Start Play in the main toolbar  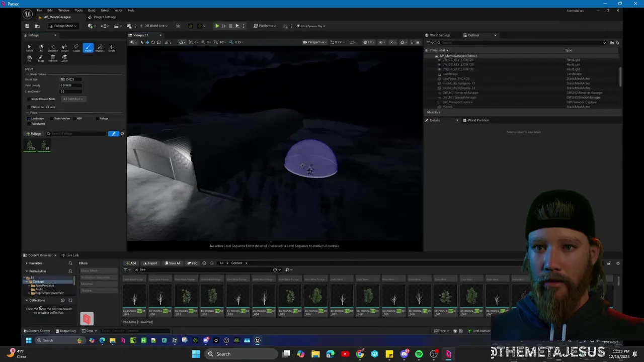(x=217, y=26)
